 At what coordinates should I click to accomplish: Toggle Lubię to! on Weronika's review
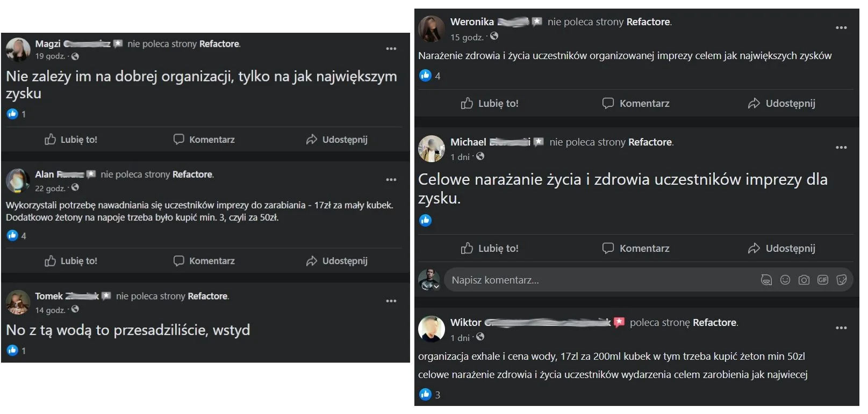point(490,103)
